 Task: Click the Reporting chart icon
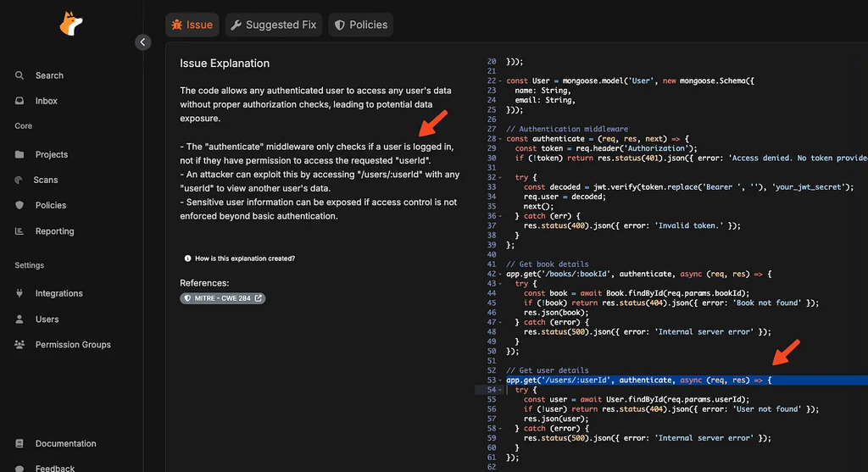tap(19, 231)
